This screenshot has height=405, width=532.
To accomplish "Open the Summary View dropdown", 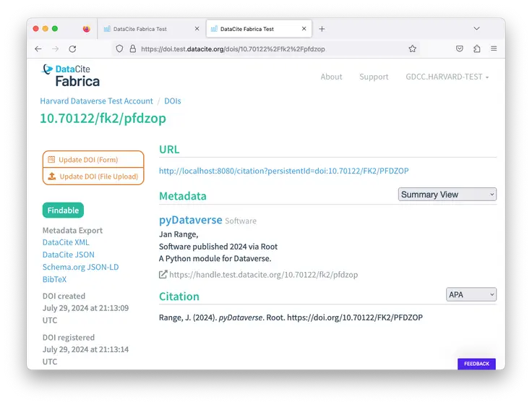I will click(447, 194).
